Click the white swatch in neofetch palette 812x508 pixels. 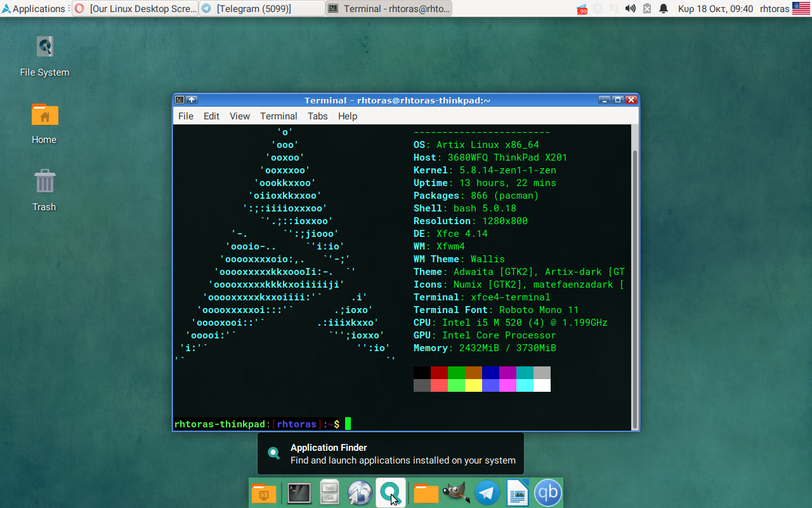pos(542,385)
